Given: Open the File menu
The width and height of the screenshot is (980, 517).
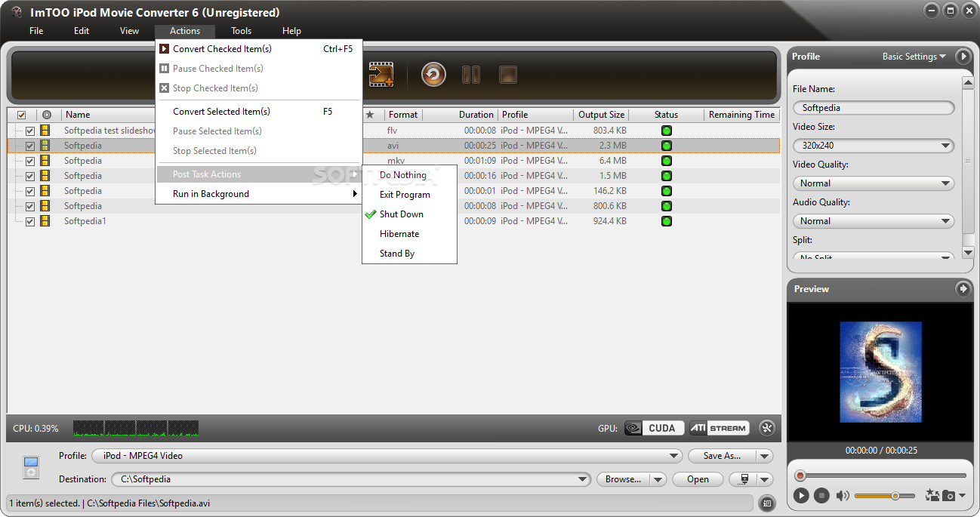Looking at the screenshot, I should (36, 31).
